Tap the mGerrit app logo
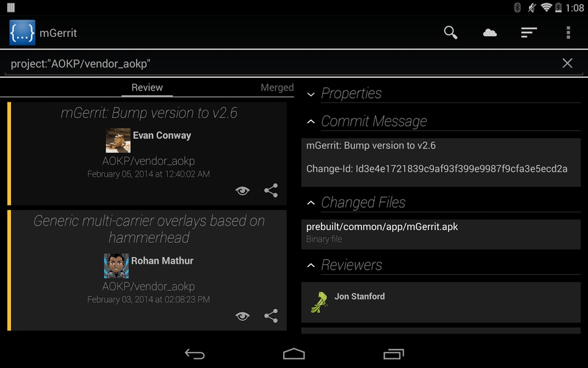Image resolution: width=588 pixels, height=368 pixels. pyautogui.click(x=22, y=33)
